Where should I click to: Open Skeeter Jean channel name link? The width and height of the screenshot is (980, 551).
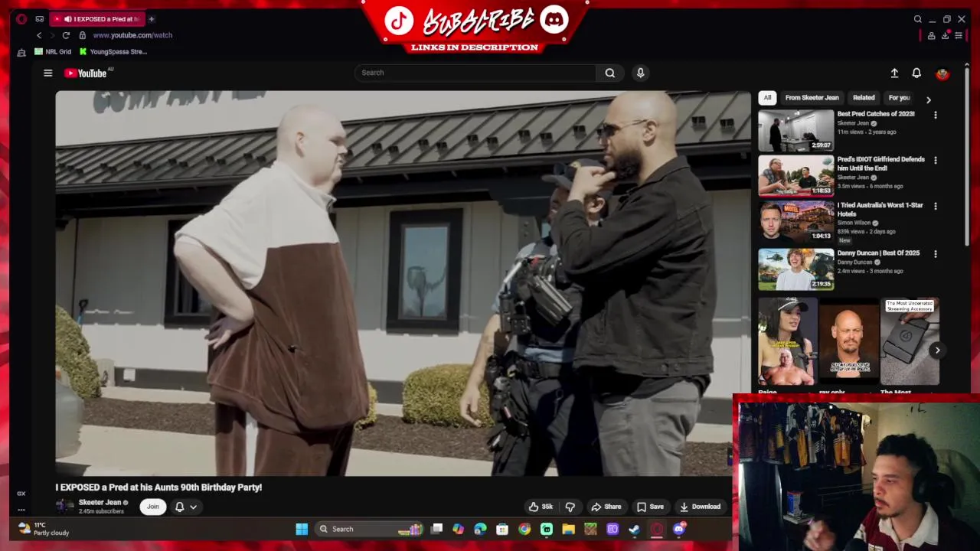(100, 503)
